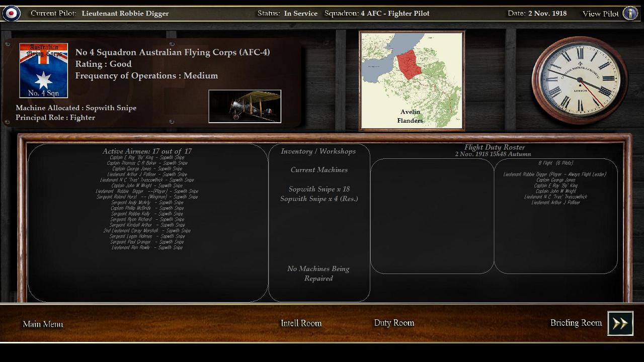Select Sergeant Paul Granger airman row

[x=147, y=242]
